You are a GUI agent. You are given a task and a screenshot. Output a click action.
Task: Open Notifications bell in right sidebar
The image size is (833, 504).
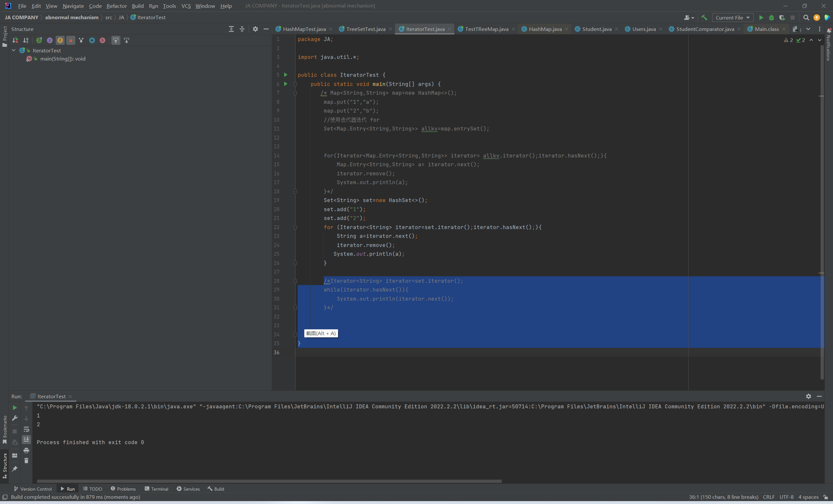coord(828,31)
